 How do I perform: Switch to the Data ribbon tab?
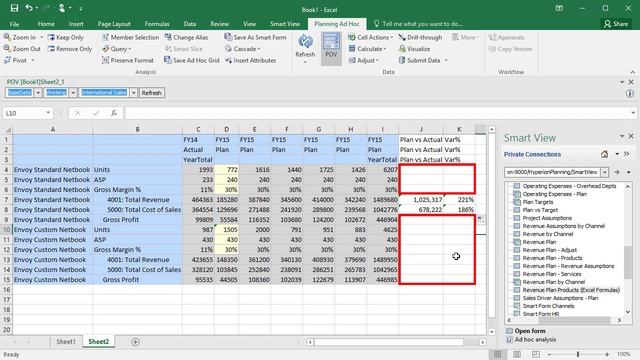190,24
